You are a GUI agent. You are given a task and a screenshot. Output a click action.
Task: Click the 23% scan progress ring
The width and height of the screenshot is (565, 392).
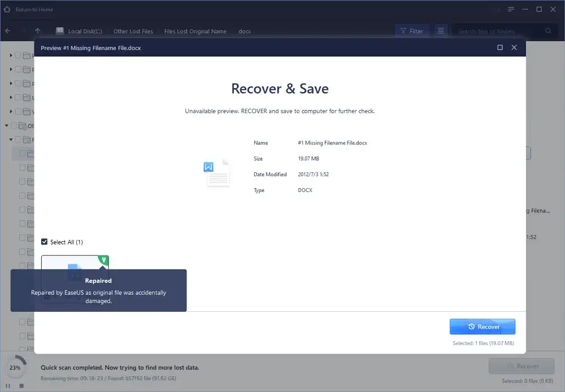[x=15, y=367]
